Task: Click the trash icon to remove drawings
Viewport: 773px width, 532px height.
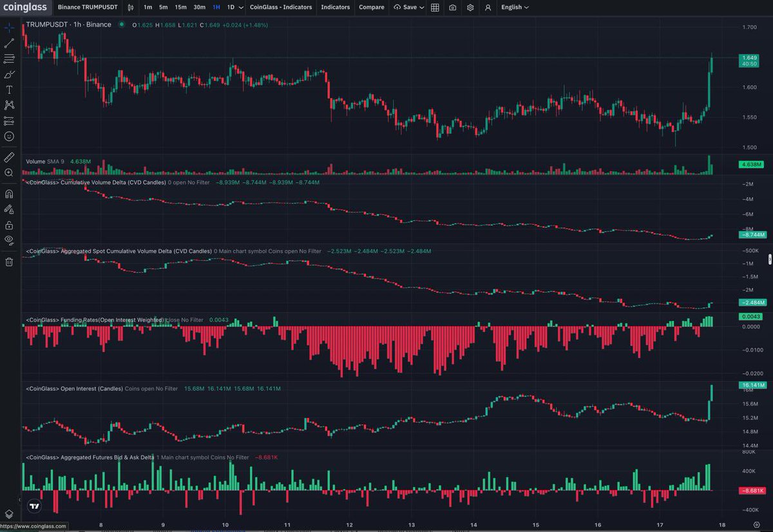Action: (x=9, y=261)
